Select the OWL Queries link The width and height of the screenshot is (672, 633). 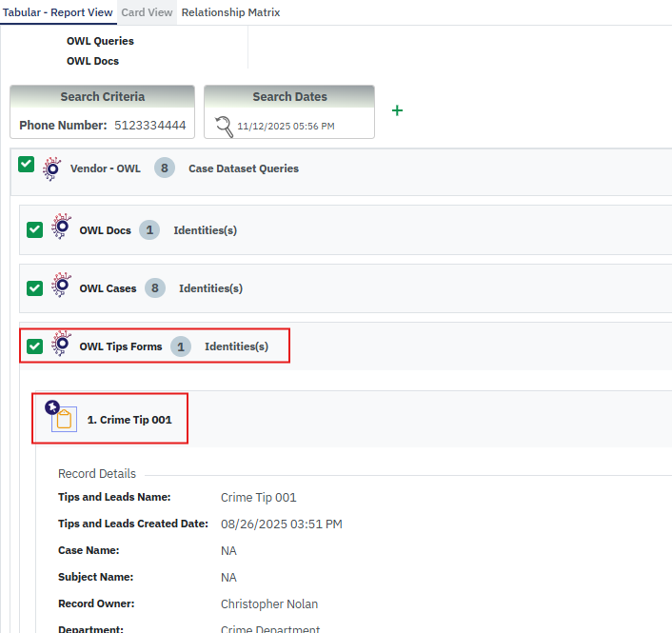coord(100,41)
